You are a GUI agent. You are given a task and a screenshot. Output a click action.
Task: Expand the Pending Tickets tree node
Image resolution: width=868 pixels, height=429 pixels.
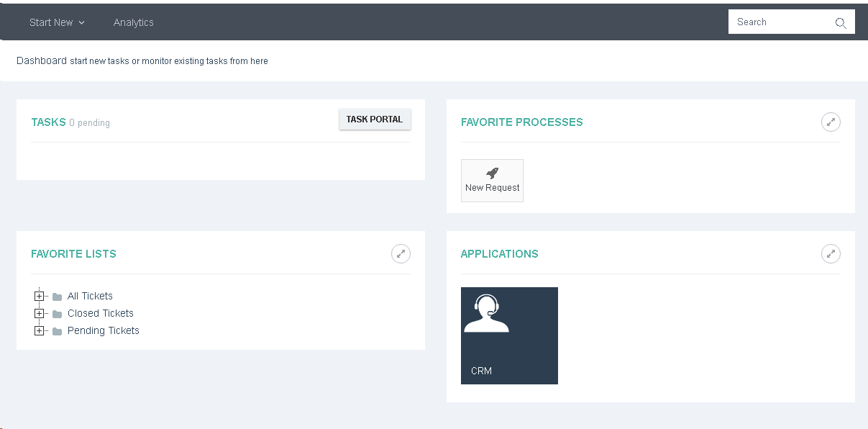point(39,330)
